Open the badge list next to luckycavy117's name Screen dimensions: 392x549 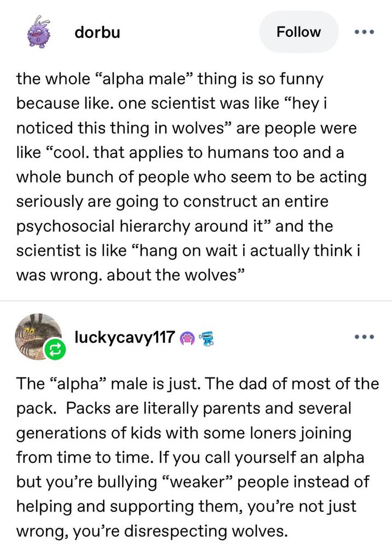coord(197,338)
